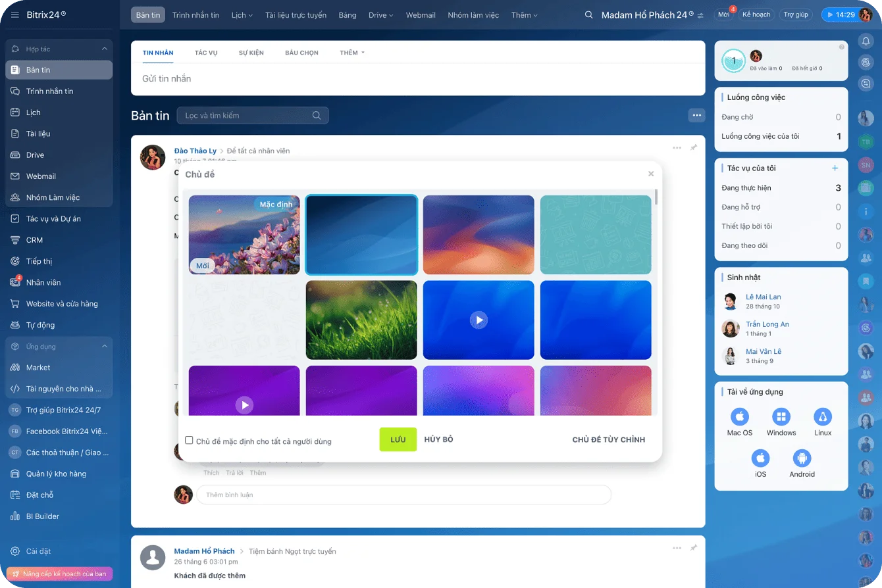Enable default theme for all users checkbox
882x588 pixels.
190,441
